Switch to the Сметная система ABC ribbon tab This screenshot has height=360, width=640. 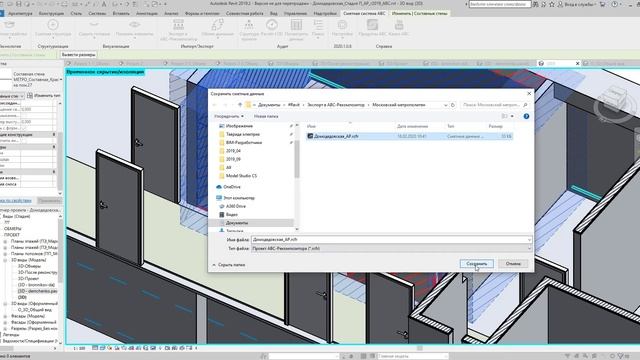point(364,13)
